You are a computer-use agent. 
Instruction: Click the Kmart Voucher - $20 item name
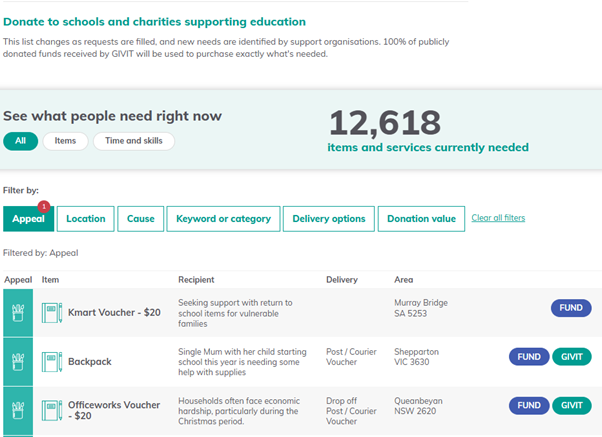(x=114, y=313)
